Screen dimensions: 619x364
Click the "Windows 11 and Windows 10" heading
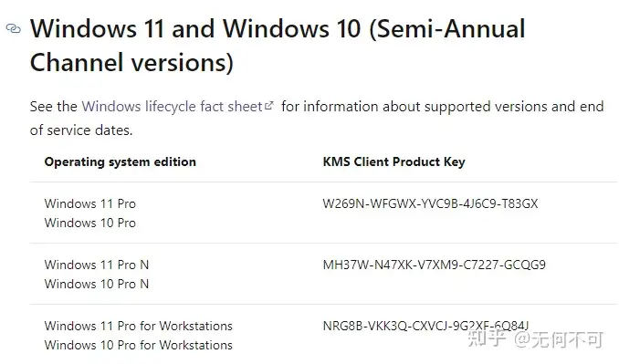click(195, 29)
